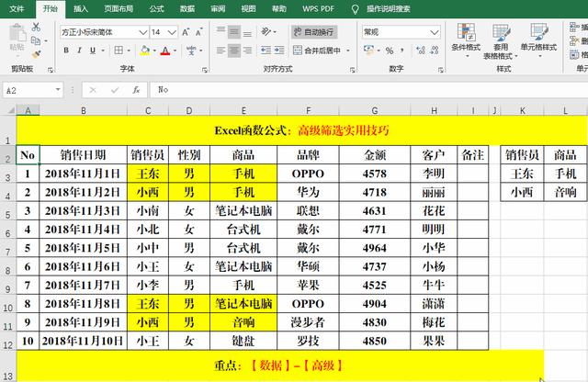This screenshot has width=588, height=382.
Task: Open font group dialog launcher
Action: (x=205, y=70)
